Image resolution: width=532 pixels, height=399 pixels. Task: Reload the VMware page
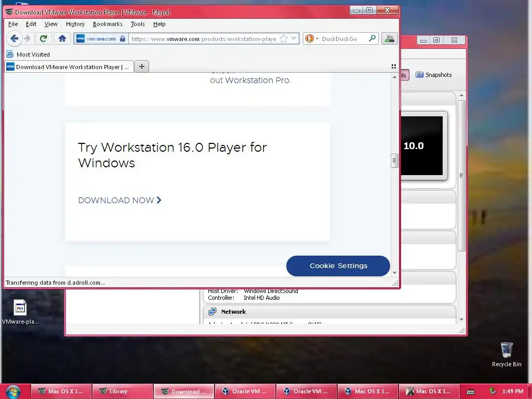(43, 38)
